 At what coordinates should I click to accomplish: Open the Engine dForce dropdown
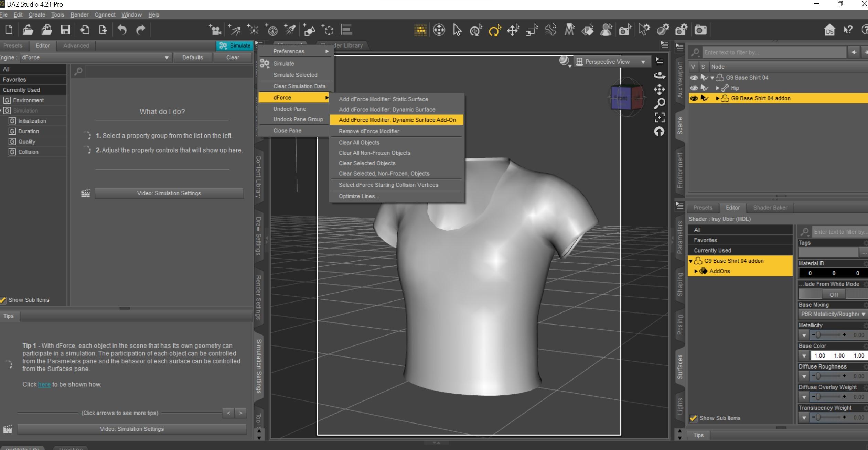[96, 58]
